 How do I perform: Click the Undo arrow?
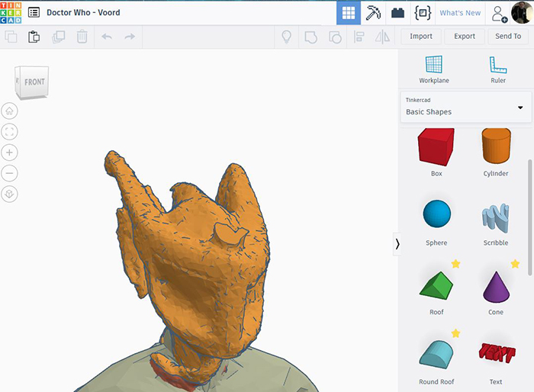107,37
